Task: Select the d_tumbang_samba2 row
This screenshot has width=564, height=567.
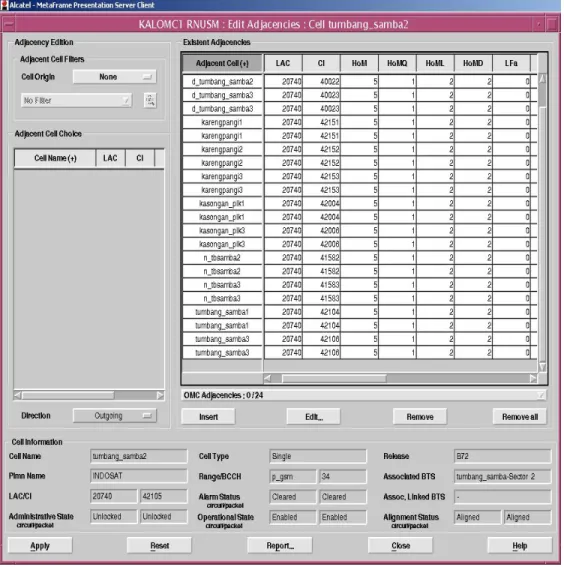Action: [x=359, y=82]
